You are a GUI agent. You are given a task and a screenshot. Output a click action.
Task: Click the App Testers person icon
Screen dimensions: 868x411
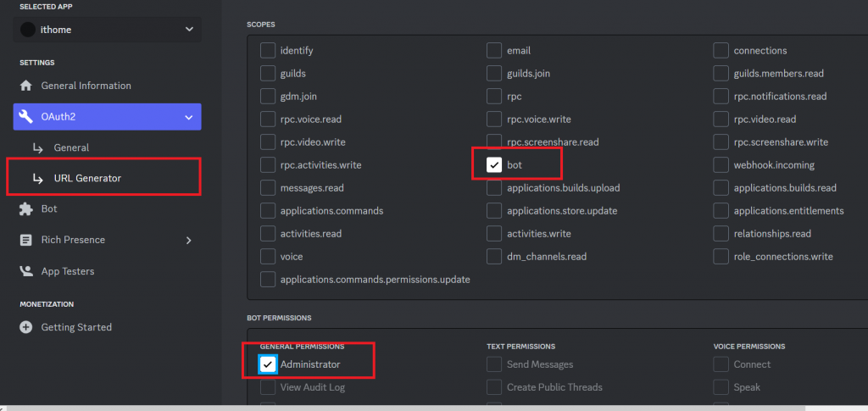pyautogui.click(x=26, y=271)
